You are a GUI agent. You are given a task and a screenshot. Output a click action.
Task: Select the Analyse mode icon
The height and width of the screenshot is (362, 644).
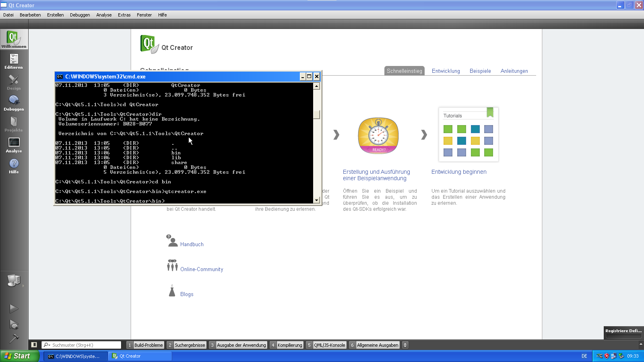coord(14,145)
